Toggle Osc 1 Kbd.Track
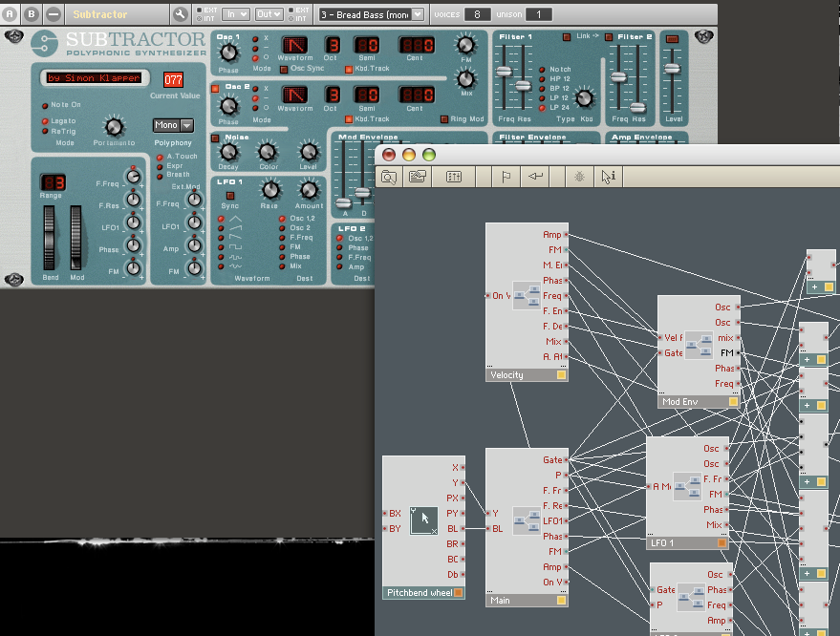The height and width of the screenshot is (636, 840). (x=349, y=69)
